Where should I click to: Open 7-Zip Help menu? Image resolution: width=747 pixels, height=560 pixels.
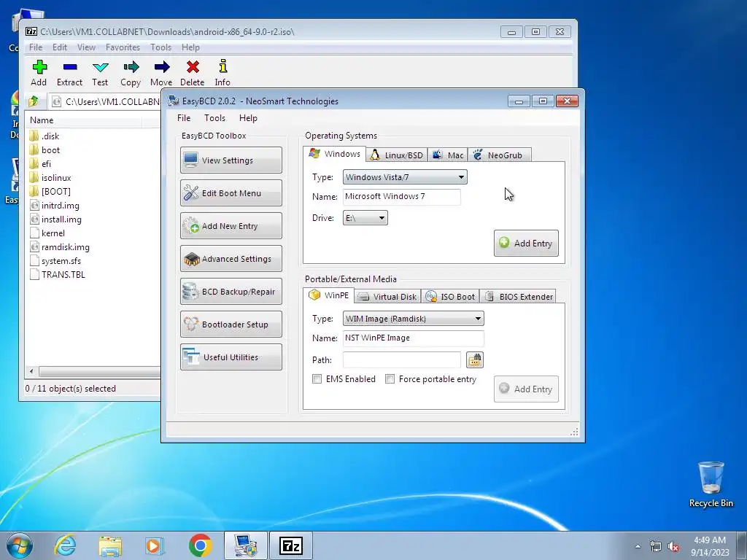click(190, 47)
